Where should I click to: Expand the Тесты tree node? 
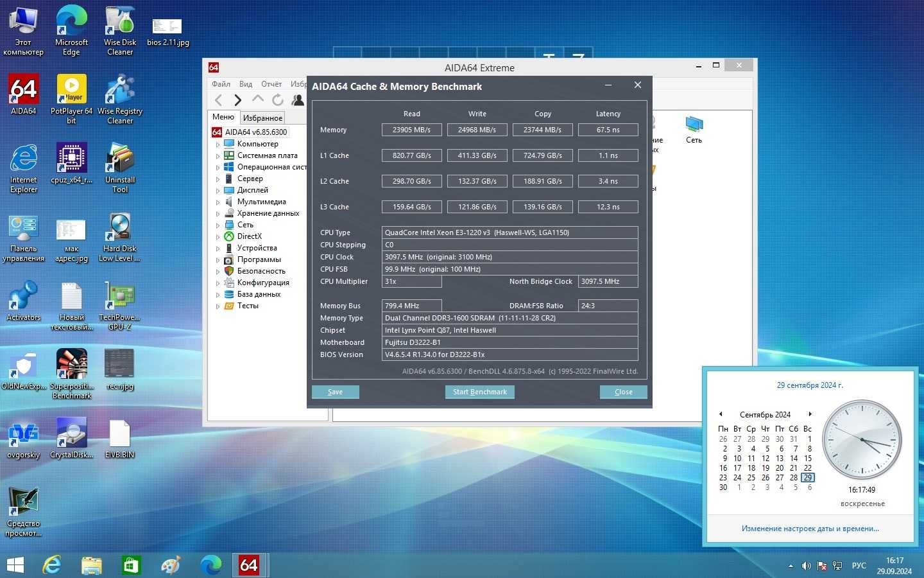(x=218, y=306)
